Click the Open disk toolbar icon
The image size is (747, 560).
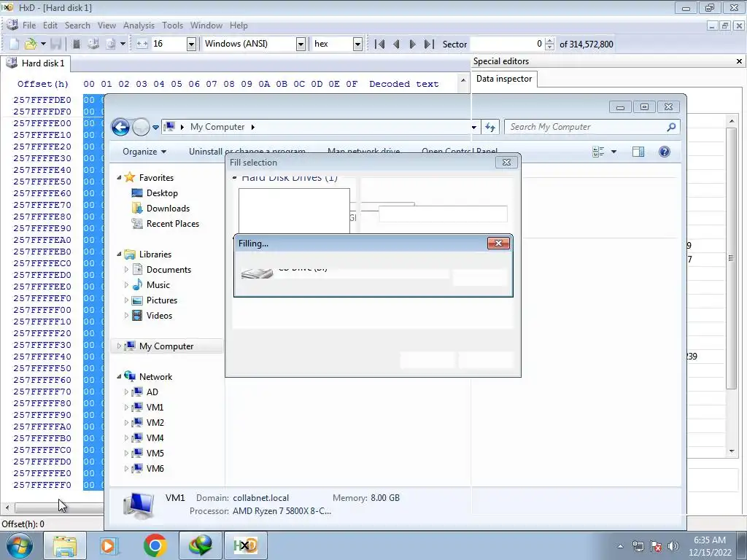pos(93,44)
